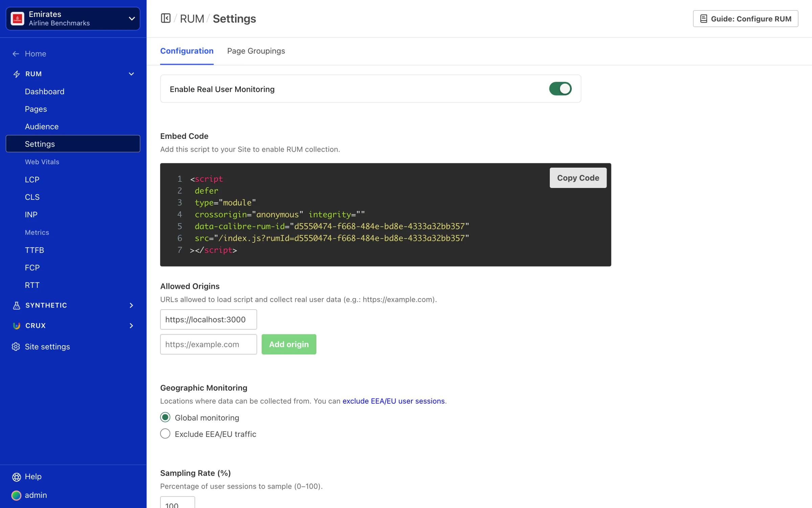Collapse sidebar via panel toggle icon

click(x=165, y=18)
